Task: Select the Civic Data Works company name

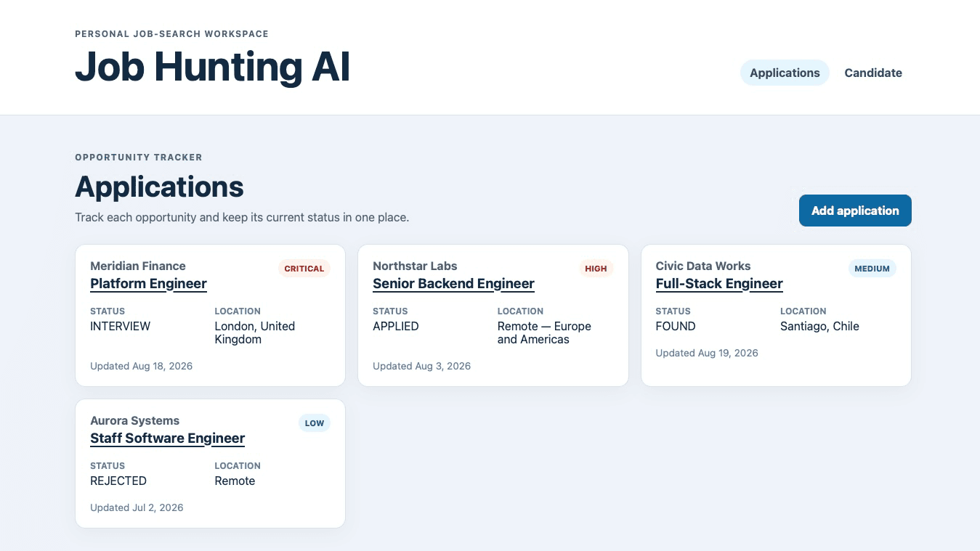Action: point(703,266)
